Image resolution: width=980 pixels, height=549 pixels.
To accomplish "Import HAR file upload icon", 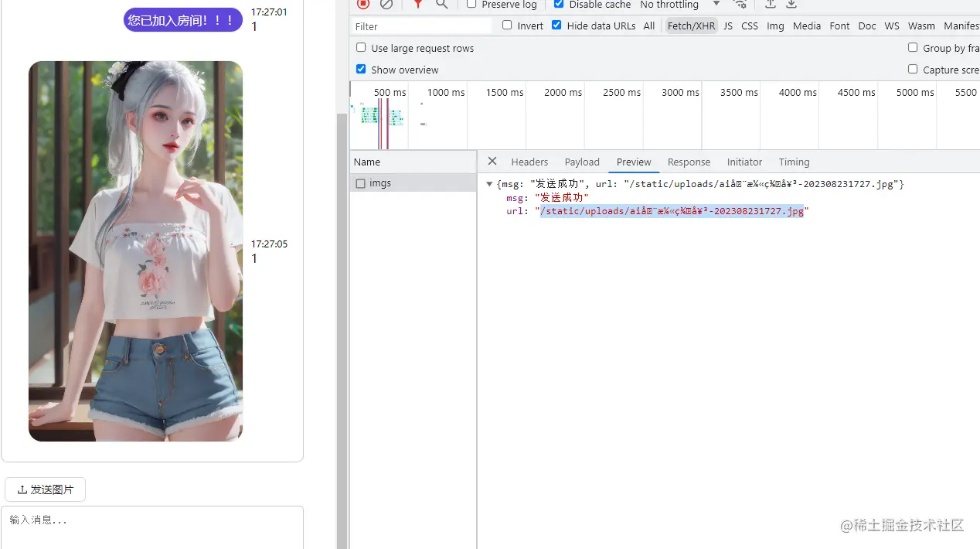I will tap(771, 4).
